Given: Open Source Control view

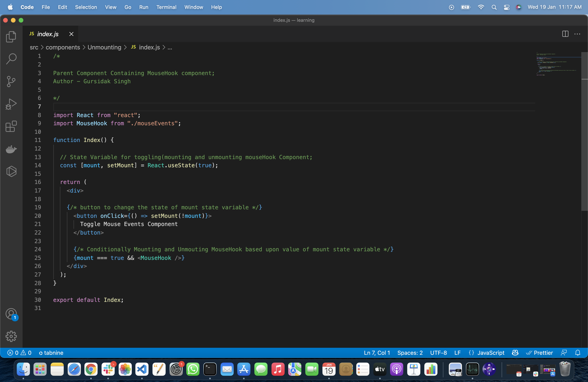Looking at the screenshot, I should [x=11, y=81].
